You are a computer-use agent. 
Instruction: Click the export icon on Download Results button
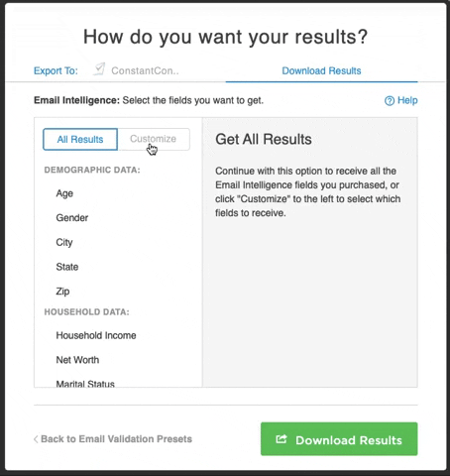tap(281, 439)
